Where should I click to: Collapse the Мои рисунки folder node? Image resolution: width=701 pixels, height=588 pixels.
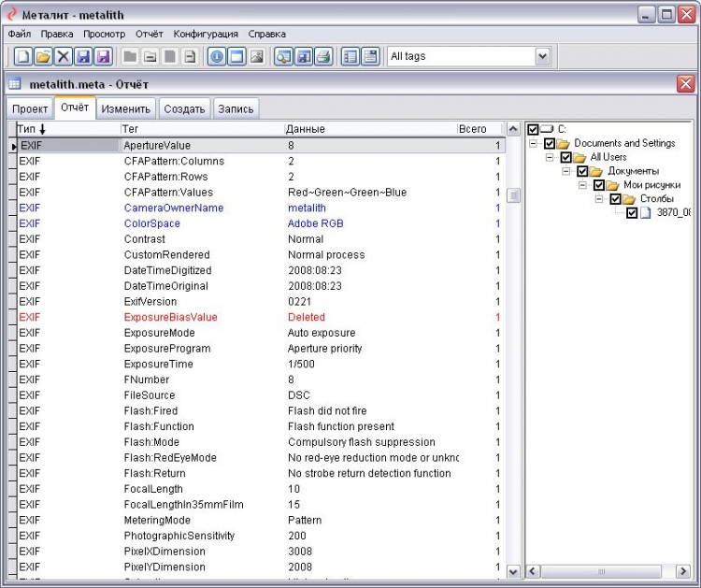584,185
